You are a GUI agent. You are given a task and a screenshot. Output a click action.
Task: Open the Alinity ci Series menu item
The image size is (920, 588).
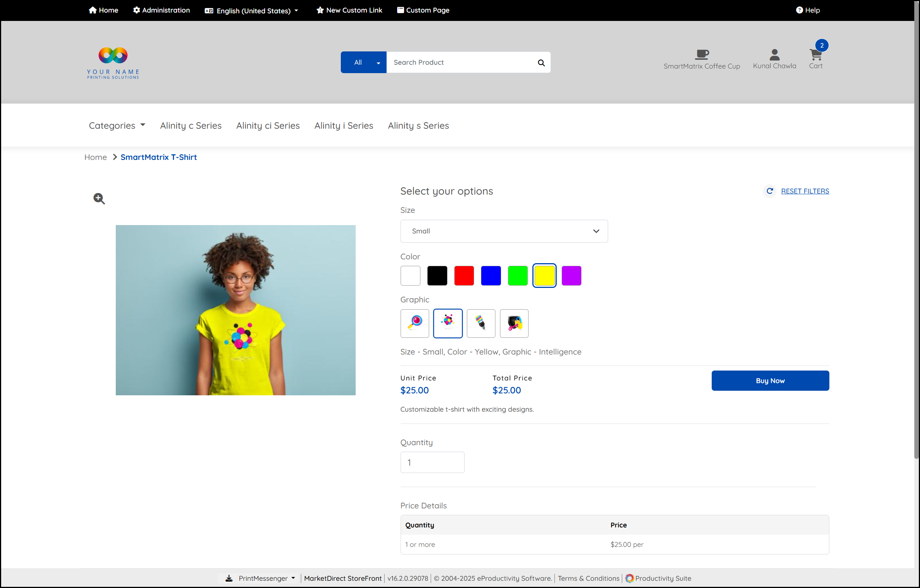[x=268, y=126]
